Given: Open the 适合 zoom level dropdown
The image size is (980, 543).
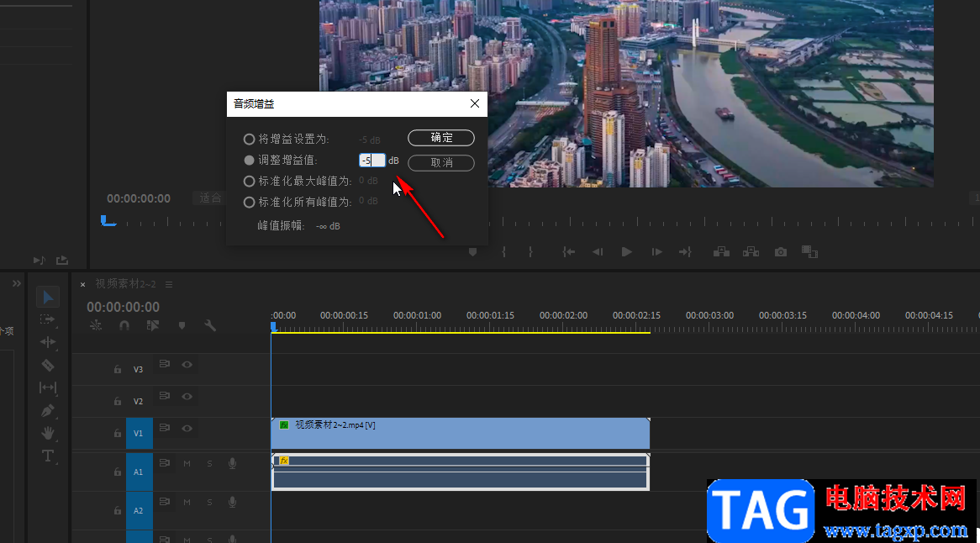Looking at the screenshot, I should coord(208,198).
